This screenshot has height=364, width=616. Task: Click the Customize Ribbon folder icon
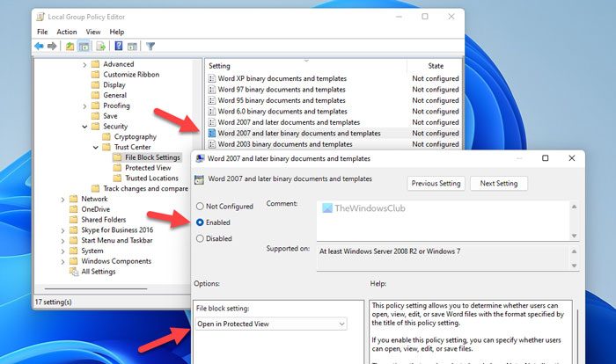[x=95, y=74]
